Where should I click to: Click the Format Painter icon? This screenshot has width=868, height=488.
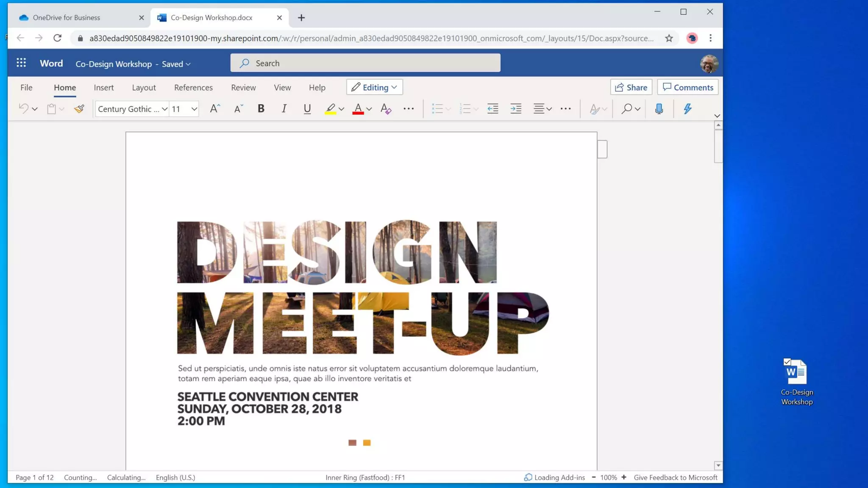[x=79, y=109]
